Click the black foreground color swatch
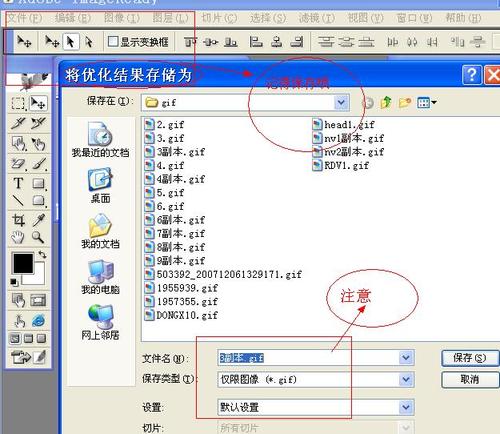 (23, 263)
